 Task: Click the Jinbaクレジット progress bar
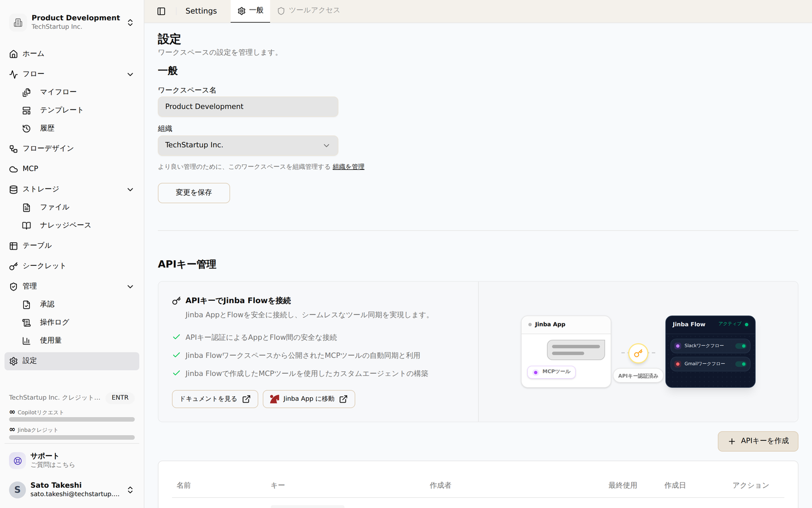coord(72,437)
